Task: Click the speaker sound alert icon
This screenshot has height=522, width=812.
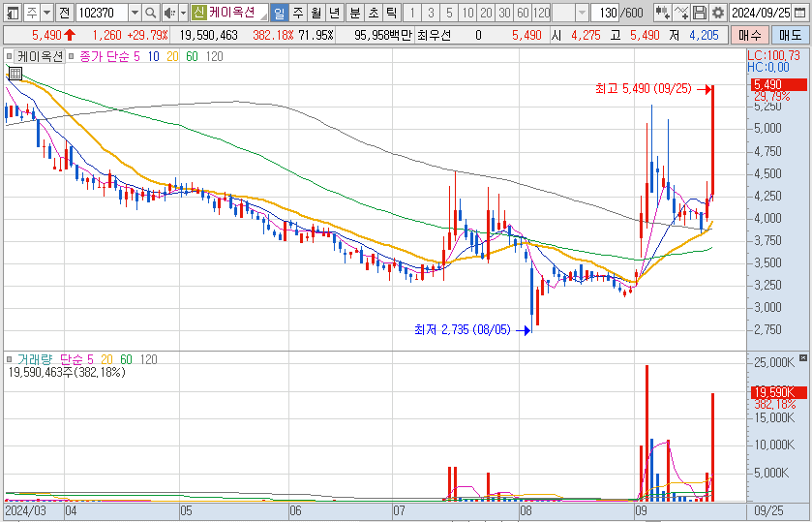Action: [x=168, y=13]
